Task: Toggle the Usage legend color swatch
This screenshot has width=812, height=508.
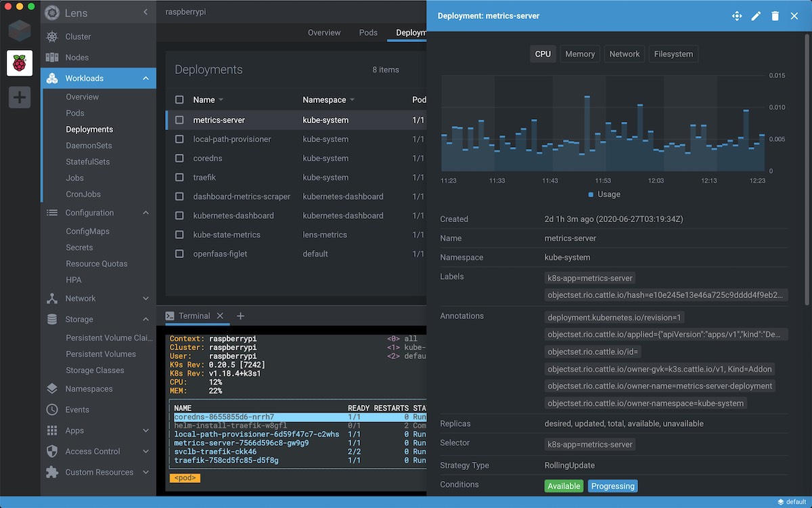Action: coord(591,194)
